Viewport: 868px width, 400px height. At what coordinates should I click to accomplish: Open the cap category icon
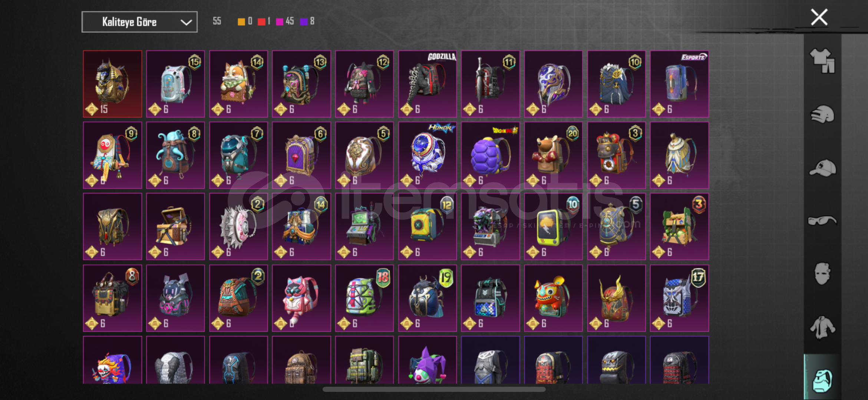coord(822,168)
